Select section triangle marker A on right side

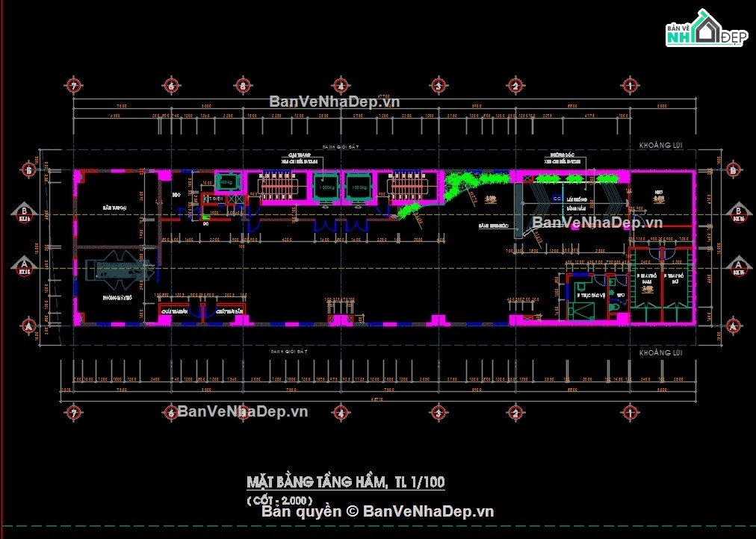[x=737, y=267]
